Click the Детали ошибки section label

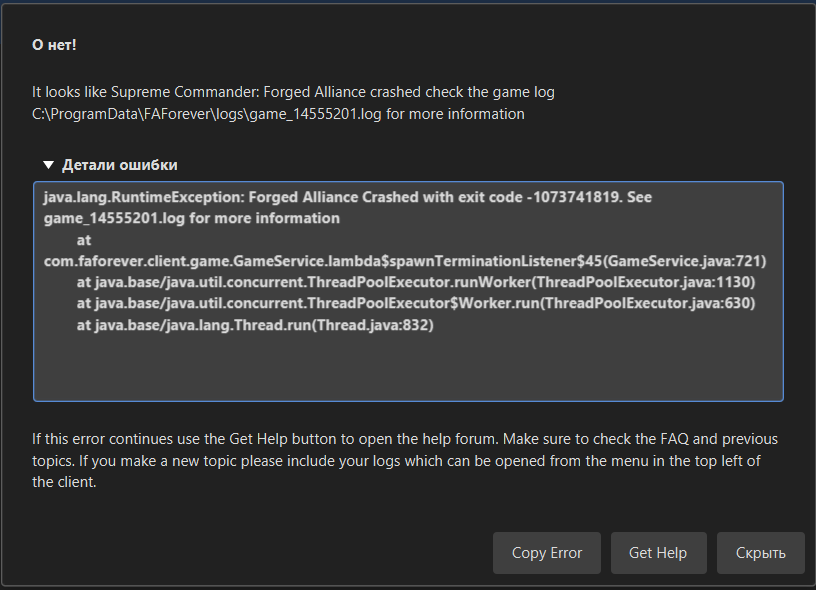pos(120,165)
